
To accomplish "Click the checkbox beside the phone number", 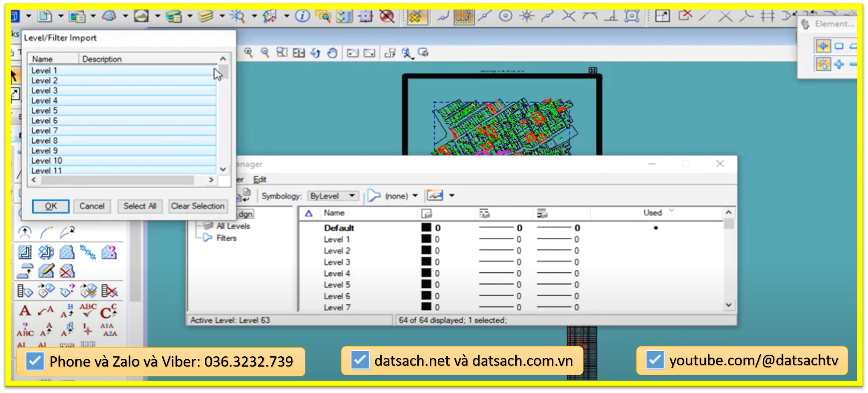I will pos(34,361).
